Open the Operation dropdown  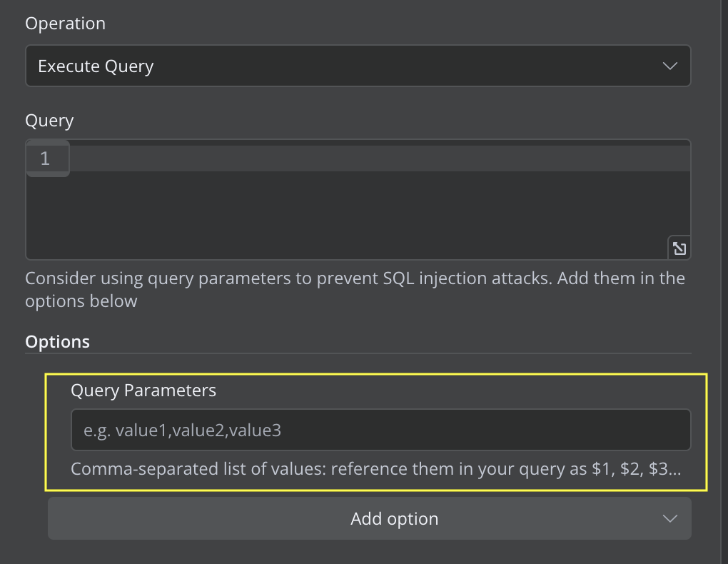(x=357, y=66)
